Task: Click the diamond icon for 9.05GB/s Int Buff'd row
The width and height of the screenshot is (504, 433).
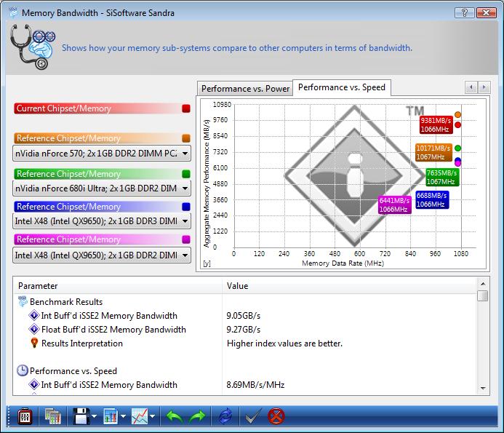Action: coord(34,315)
